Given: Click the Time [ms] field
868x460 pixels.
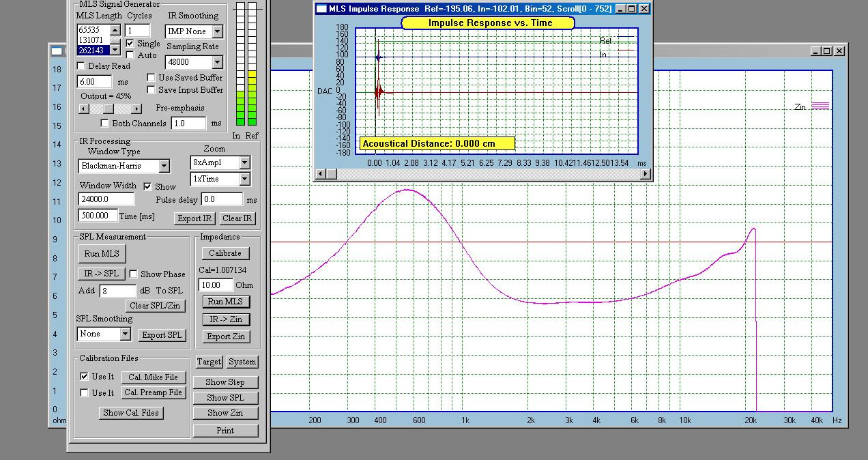Looking at the screenshot, I should pyautogui.click(x=98, y=216).
